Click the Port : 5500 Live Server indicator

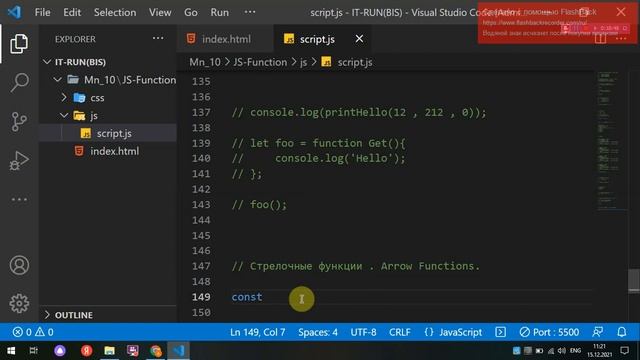pos(549,332)
